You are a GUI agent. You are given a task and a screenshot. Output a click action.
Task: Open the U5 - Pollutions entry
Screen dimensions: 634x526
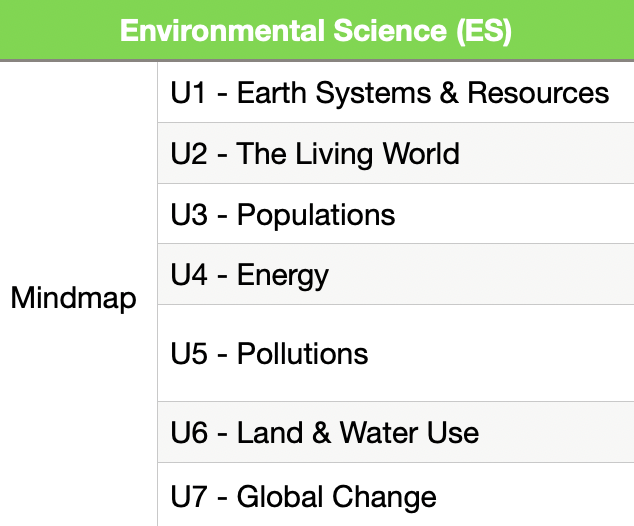[x=269, y=353]
